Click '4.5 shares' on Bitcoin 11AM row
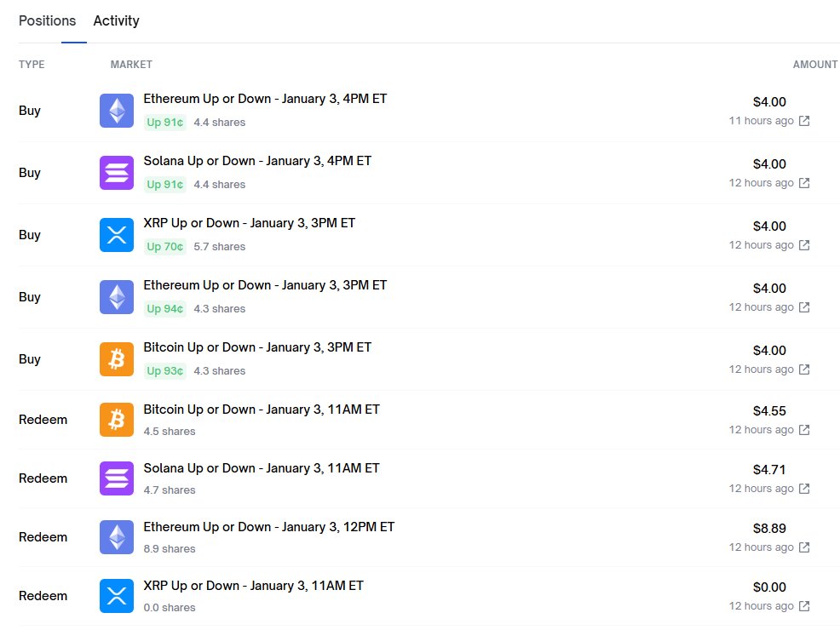Screen dimensions: 840x630 click(x=170, y=432)
